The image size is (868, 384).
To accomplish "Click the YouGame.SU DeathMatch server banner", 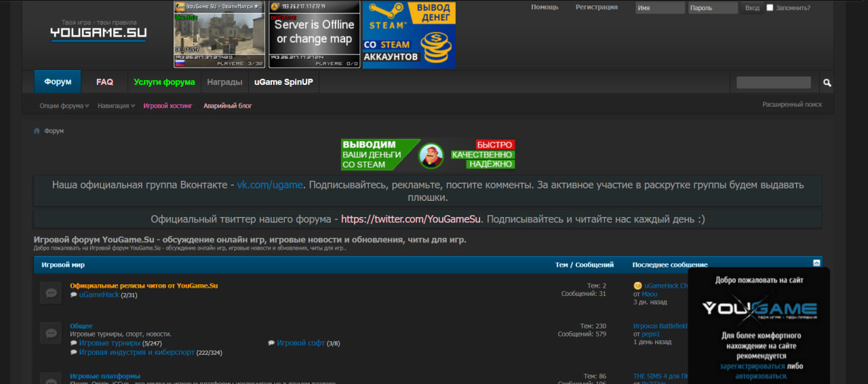I will (x=219, y=35).
